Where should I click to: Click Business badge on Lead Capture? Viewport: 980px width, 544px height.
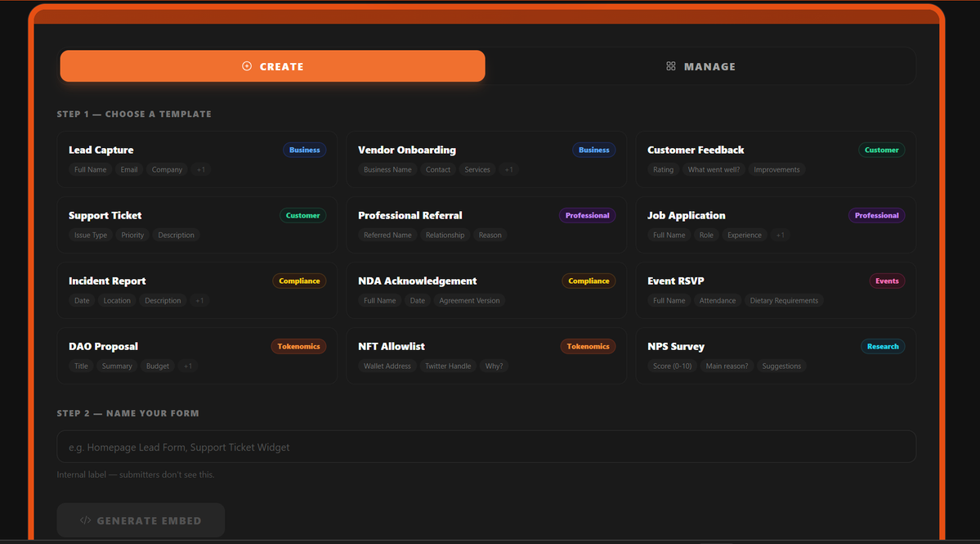pyautogui.click(x=304, y=150)
